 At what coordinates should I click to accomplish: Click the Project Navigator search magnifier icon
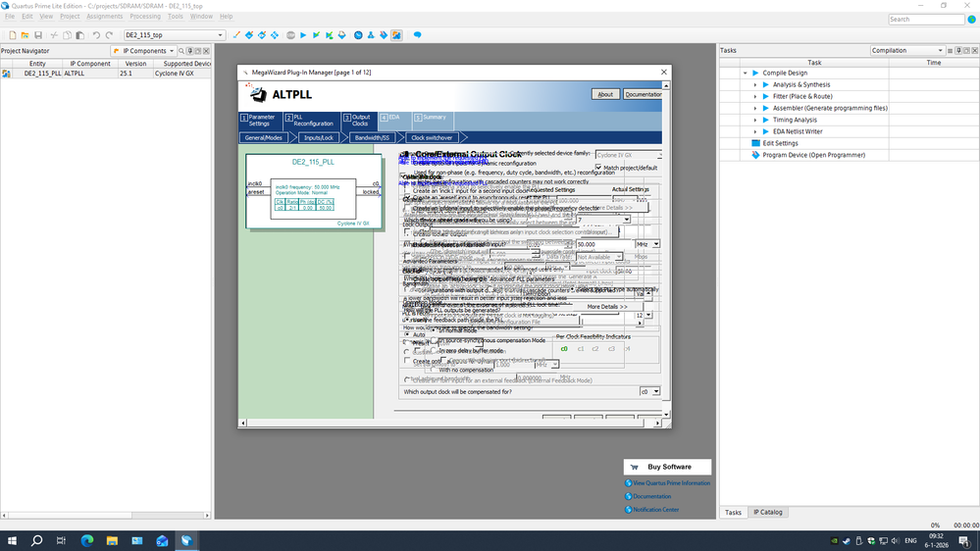pyautogui.click(x=181, y=51)
